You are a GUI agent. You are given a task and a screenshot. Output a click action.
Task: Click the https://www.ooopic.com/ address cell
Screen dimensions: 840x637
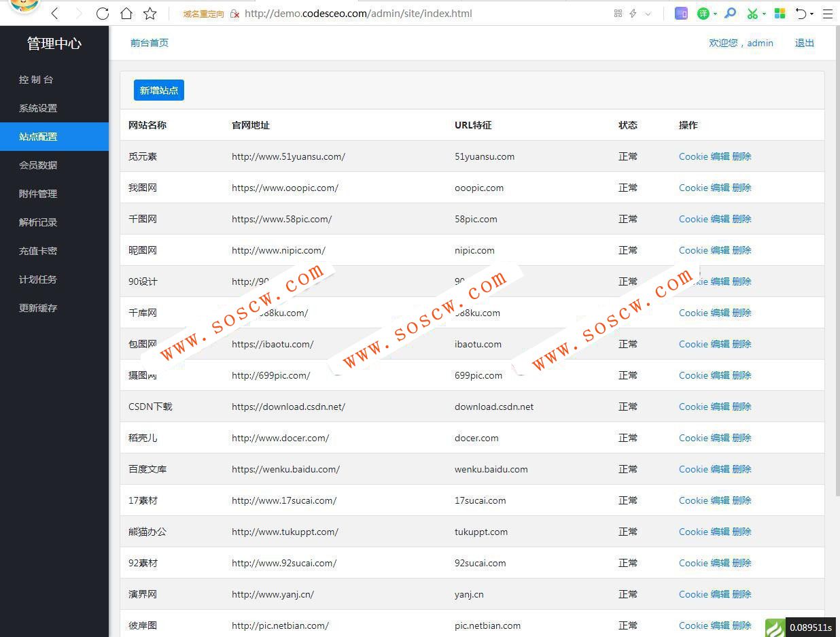[x=285, y=188]
